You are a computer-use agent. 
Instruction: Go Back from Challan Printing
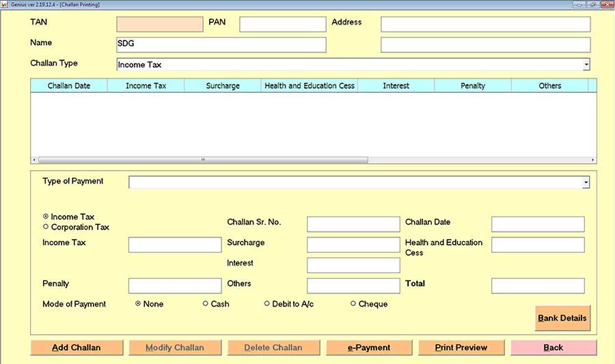coord(553,348)
